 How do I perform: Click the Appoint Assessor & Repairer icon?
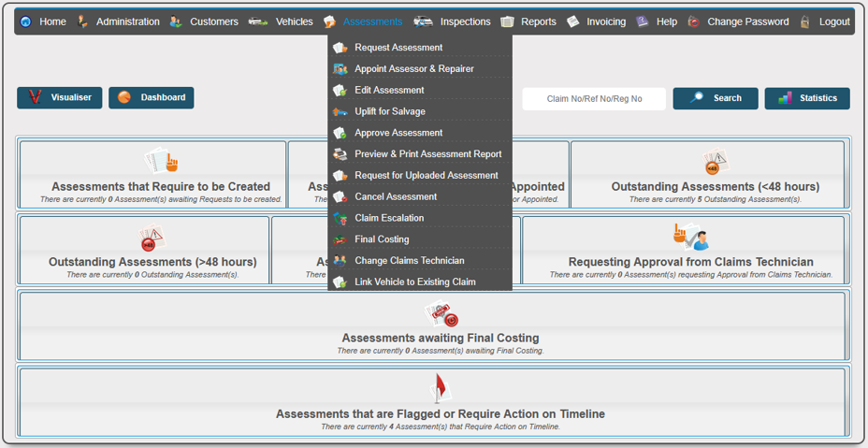coord(340,69)
